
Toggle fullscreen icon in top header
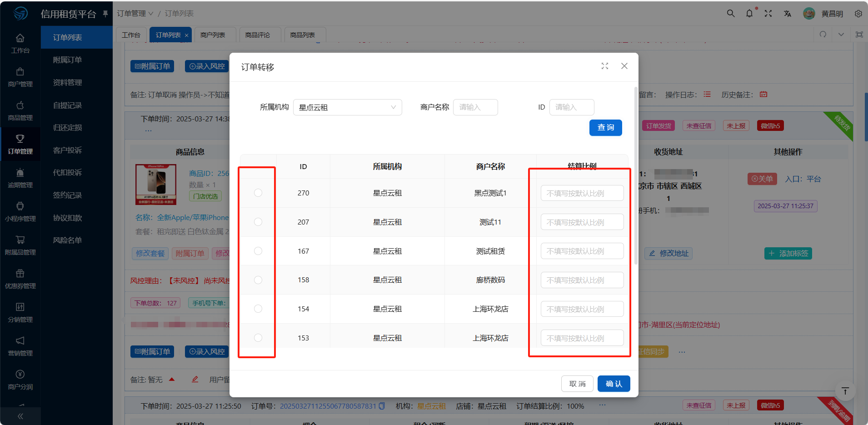point(768,14)
